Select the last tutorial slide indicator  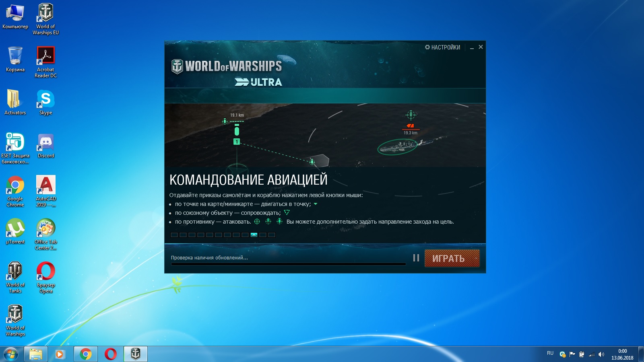point(272,235)
